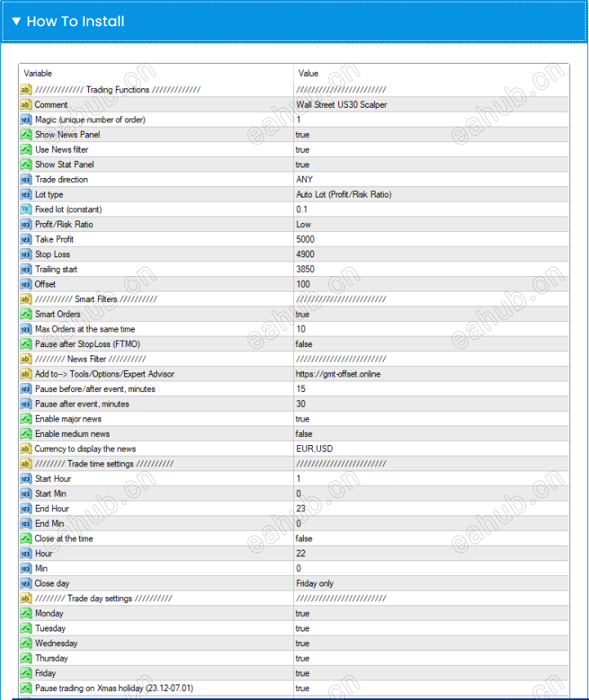Toggle Close at the time value false
This screenshot has width=589, height=700.
pos(304,539)
